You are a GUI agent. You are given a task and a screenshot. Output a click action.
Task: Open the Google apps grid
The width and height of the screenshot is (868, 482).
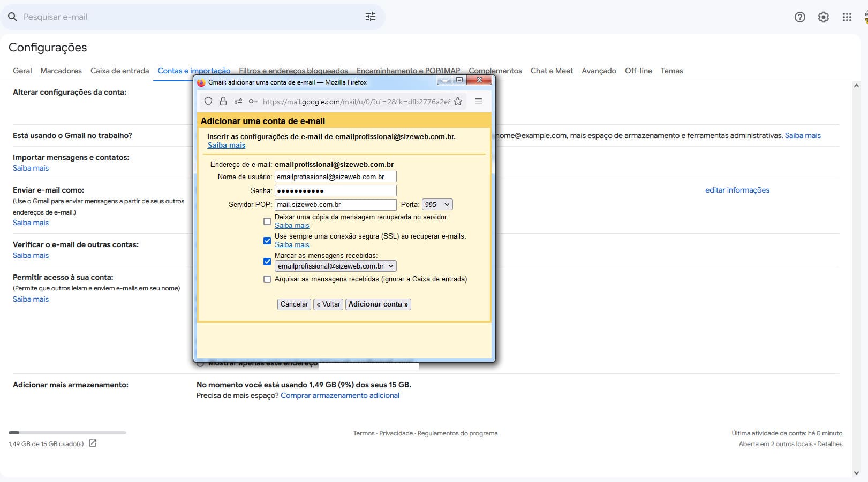(847, 17)
